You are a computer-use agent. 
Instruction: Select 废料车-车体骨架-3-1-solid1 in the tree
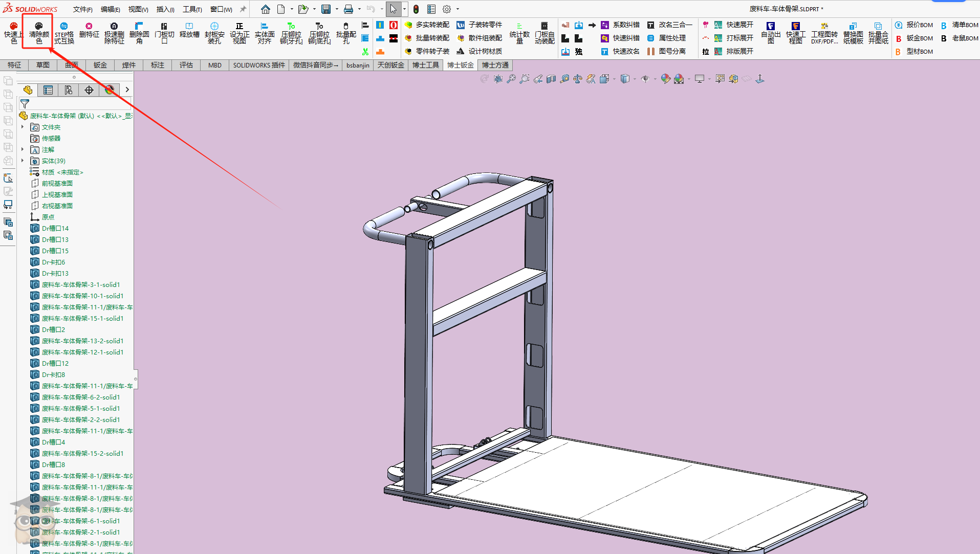tap(80, 284)
